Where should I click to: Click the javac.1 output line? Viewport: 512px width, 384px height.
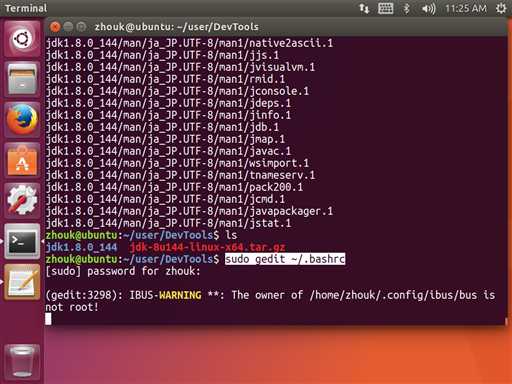tap(168, 151)
